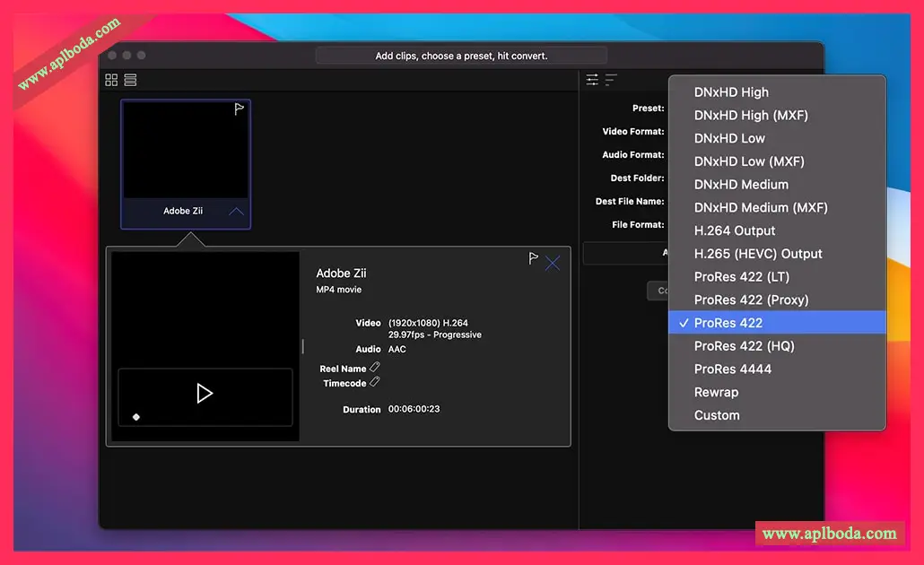The height and width of the screenshot is (565, 924).
Task: Edit the Reel Name with the pencil icon
Action: (x=375, y=368)
